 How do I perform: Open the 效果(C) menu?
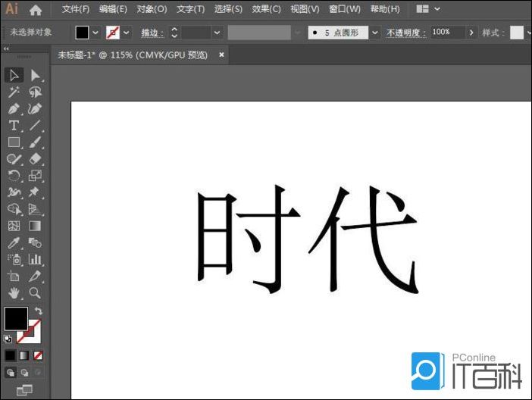point(266,9)
